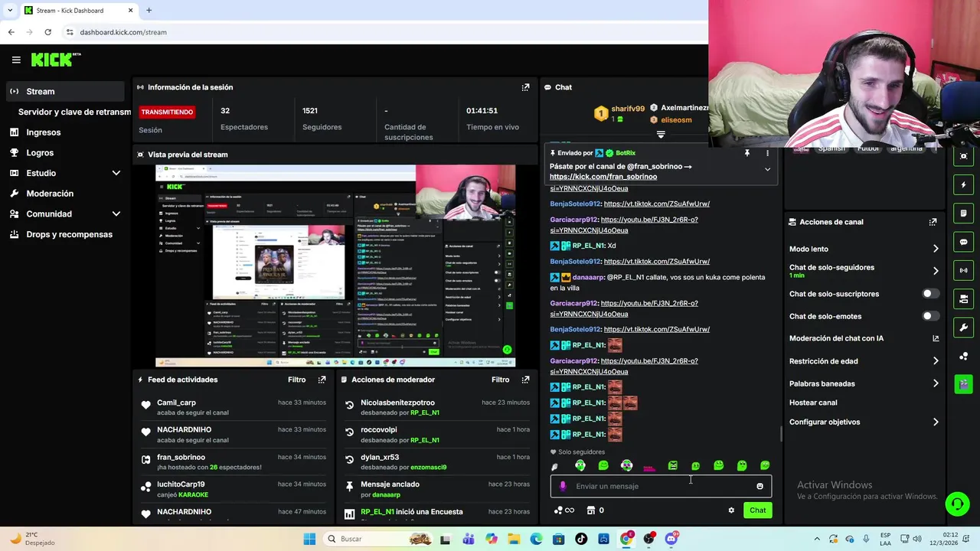This screenshot has height=551, width=980.
Task: Click the green clapperboard icon in the right sidebar
Action: pos(963,384)
